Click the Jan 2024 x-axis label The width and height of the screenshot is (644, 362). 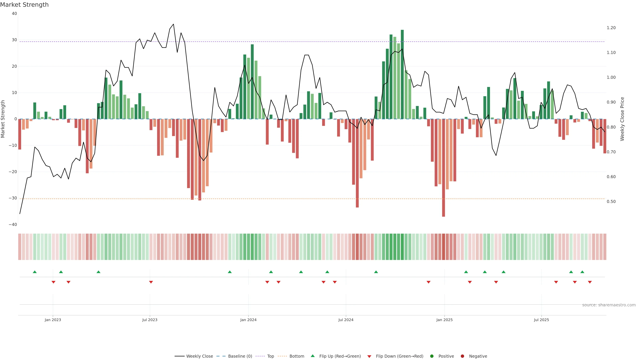point(248,320)
